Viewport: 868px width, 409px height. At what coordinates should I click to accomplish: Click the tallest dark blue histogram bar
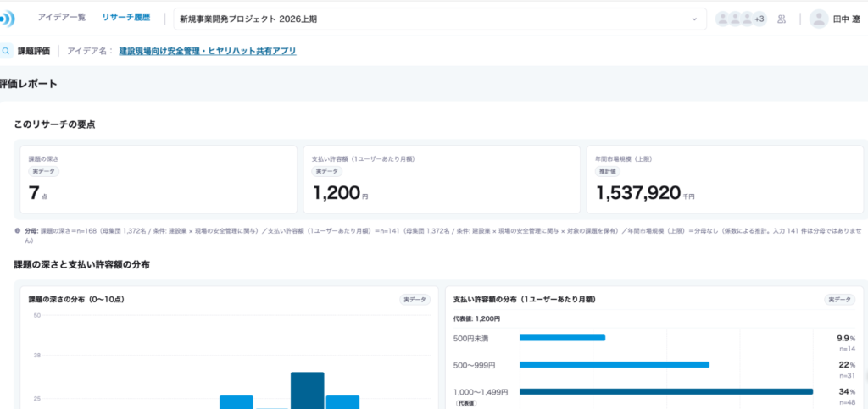click(x=307, y=390)
